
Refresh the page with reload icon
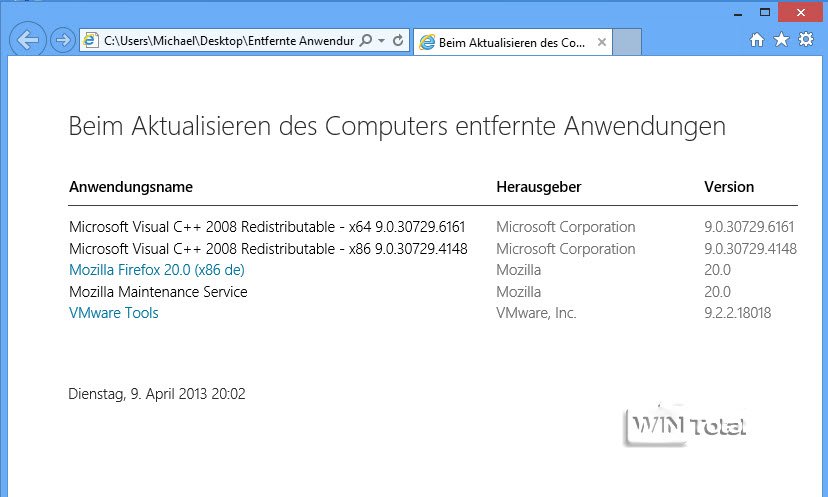tap(398, 41)
